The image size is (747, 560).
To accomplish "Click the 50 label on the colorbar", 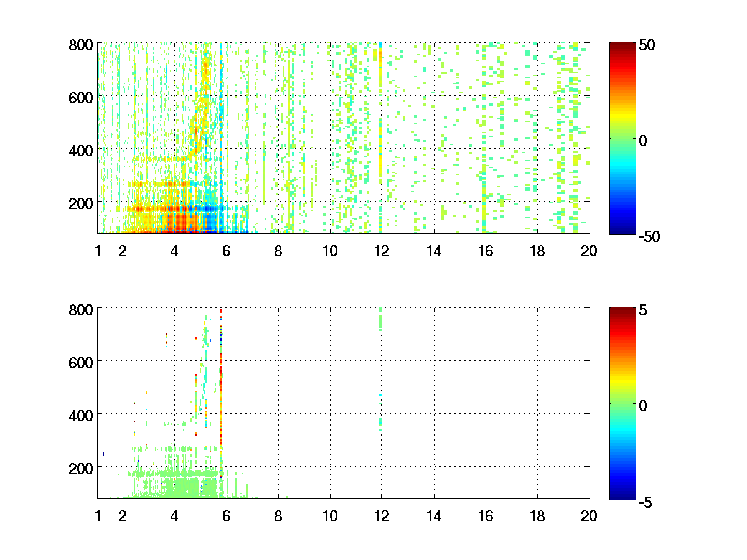I will (x=646, y=45).
